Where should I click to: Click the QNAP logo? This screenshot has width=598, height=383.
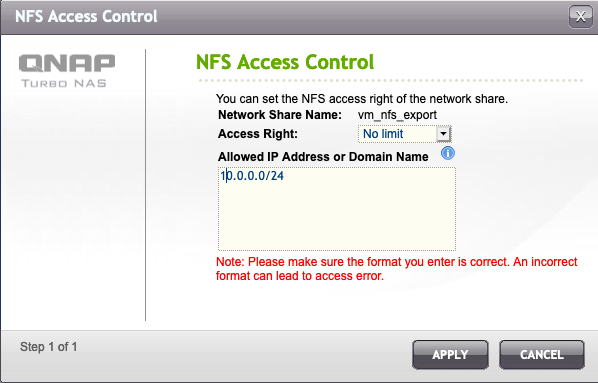tap(67, 63)
